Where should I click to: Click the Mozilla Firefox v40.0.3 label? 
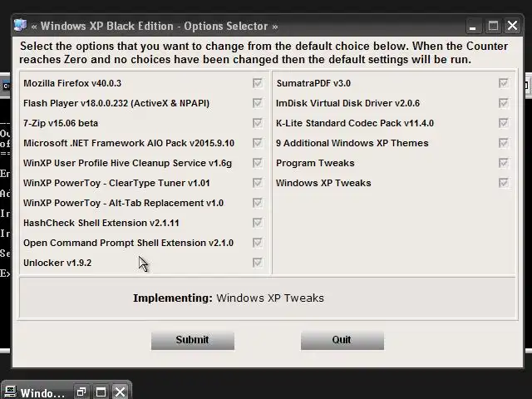[72, 83]
